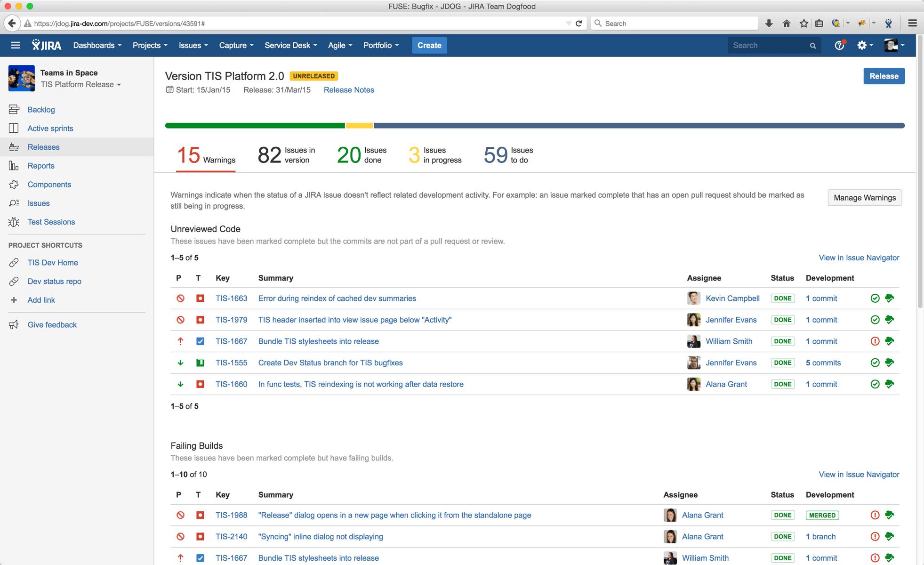Click the Test Sessions sidebar icon
The height and width of the screenshot is (565, 924).
(15, 222)
